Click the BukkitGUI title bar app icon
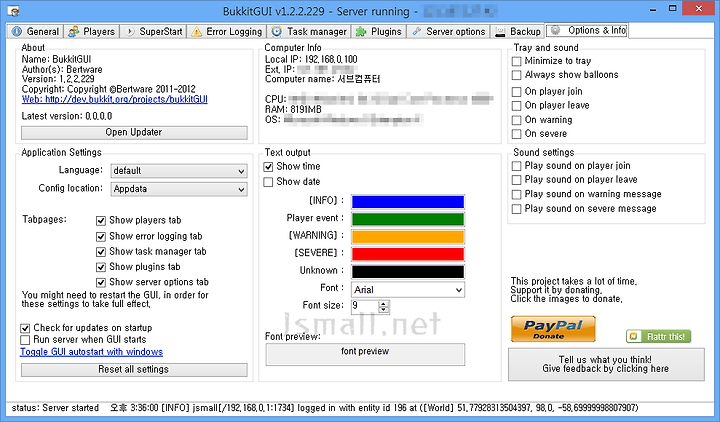This screenshot has height=422, width=720. pos(14,11)
